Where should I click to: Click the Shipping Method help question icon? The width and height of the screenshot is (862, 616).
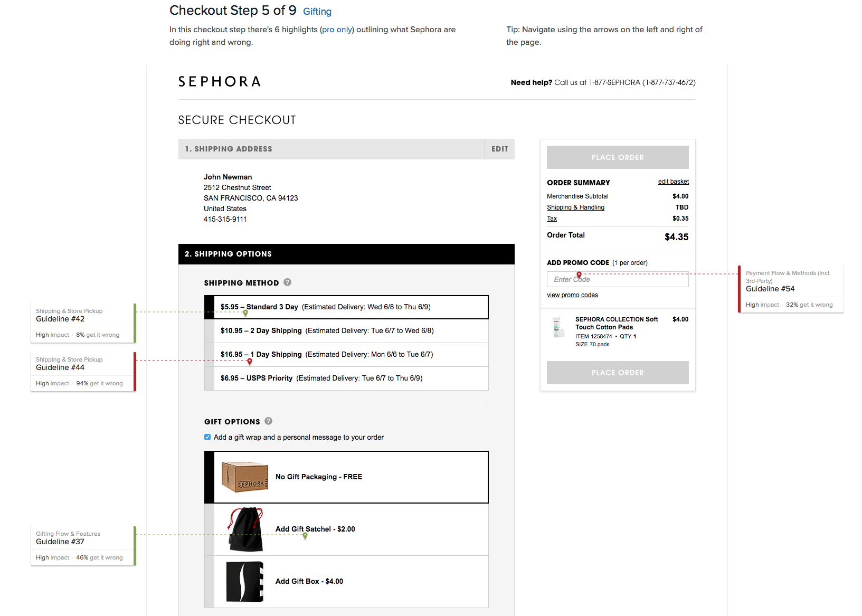(x=287, y=282)
